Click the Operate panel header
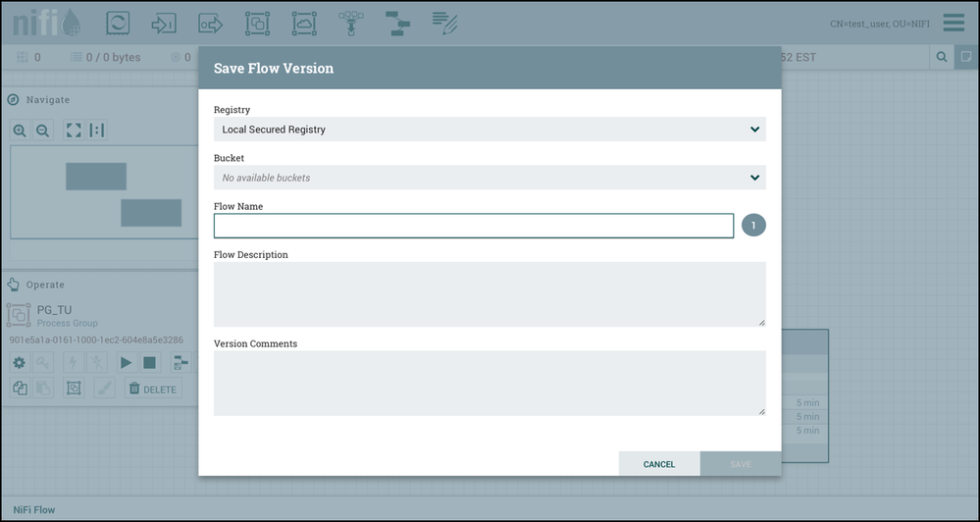The image size is (980, 522). tap(100, 286)
